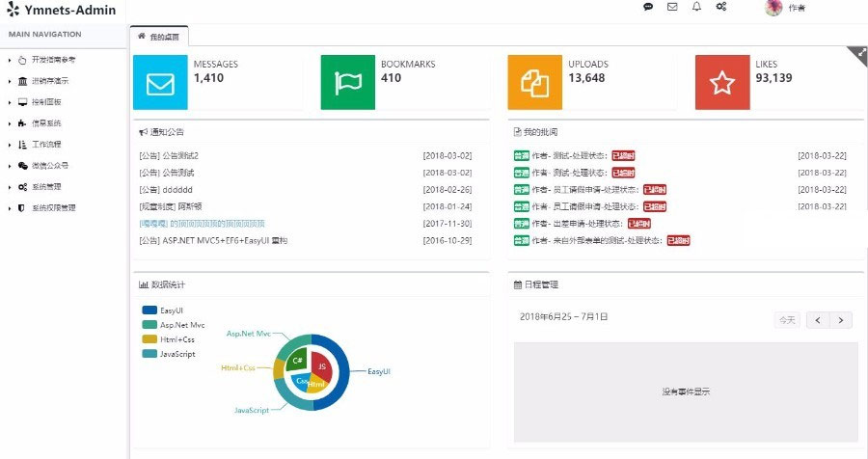Switch to the 我的桌面 tab
Screen dimensions: 868x459
[161, 37]
